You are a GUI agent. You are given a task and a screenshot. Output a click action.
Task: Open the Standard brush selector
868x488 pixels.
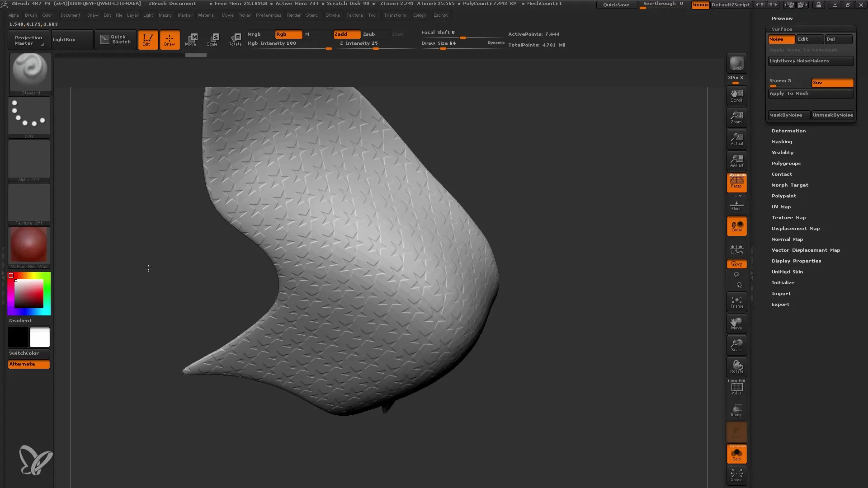[30, 74]
